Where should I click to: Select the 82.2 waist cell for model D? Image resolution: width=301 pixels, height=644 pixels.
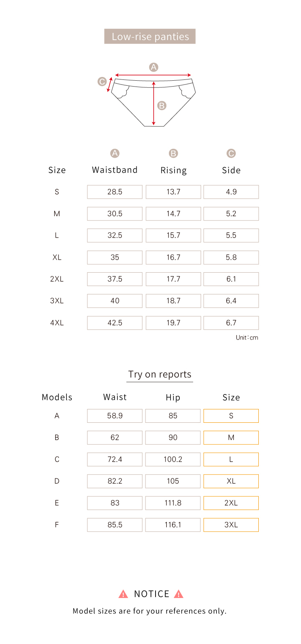(115, 481)
